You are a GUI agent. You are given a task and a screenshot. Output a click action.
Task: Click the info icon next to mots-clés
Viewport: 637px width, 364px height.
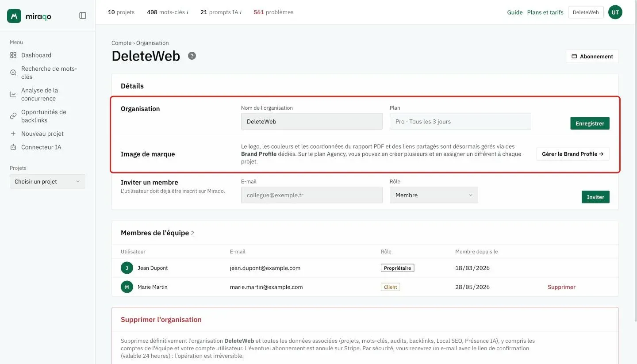point(188,12)
